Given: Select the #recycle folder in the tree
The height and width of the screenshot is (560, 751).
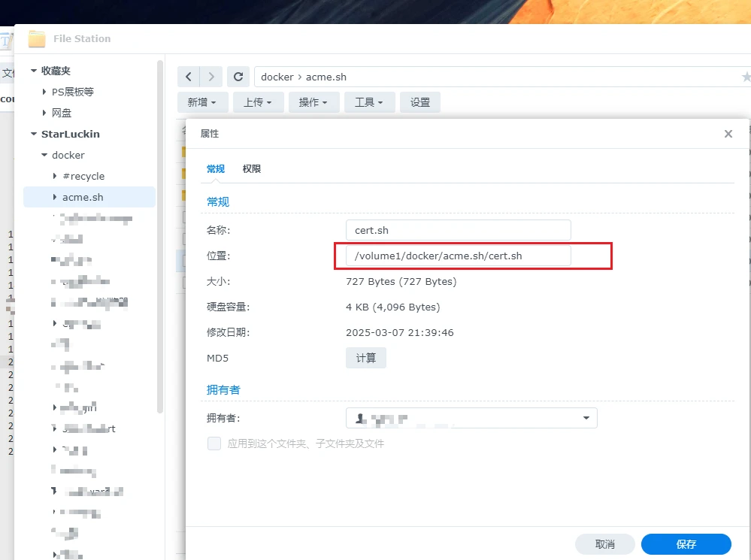Looking at the screenshot, I should pyautogui.click(x=83, y=177).
